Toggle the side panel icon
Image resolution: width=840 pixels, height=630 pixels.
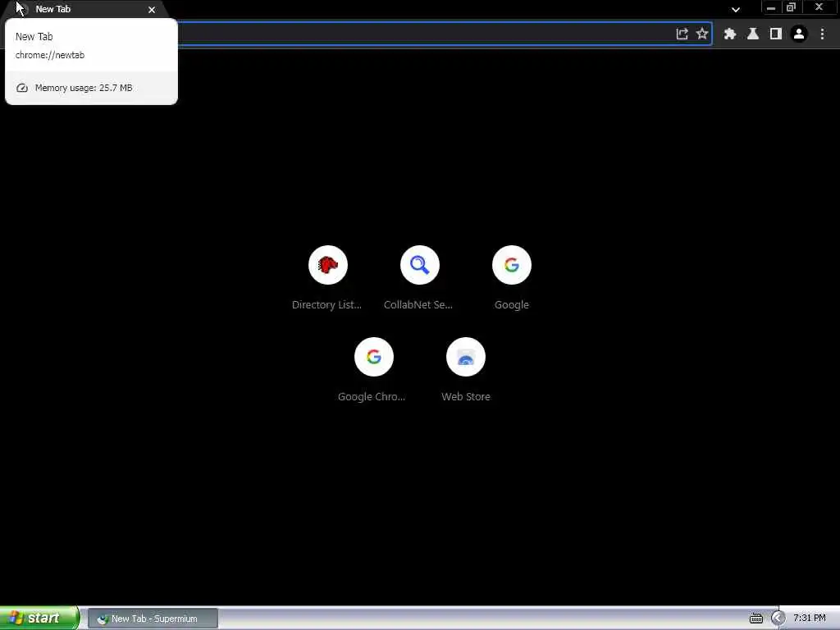tap(776, 34)
